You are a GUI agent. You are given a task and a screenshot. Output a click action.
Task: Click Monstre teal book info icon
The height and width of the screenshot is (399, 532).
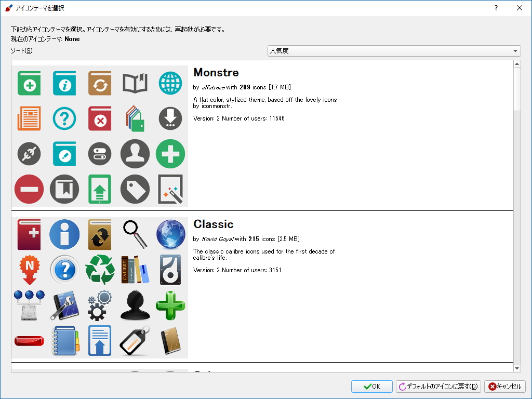point(64,83)
